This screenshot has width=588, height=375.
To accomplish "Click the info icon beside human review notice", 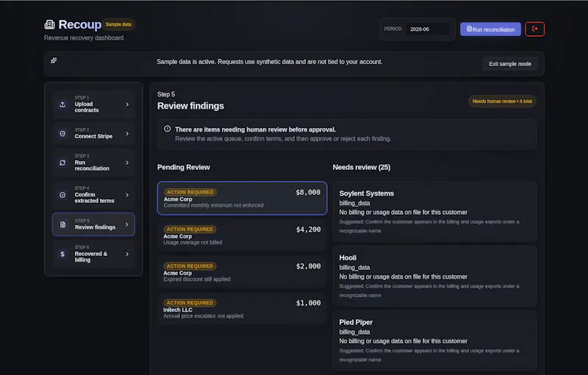I will point(168,129).
